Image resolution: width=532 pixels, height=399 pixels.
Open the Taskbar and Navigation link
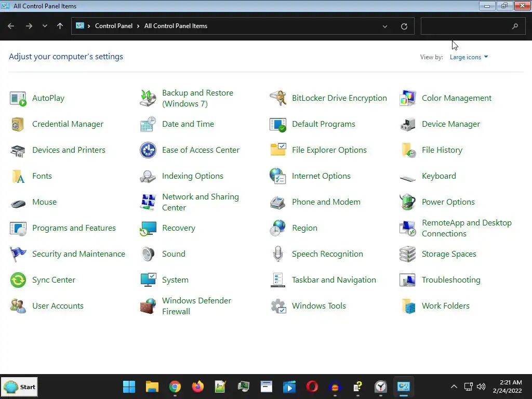coord(334,280)
